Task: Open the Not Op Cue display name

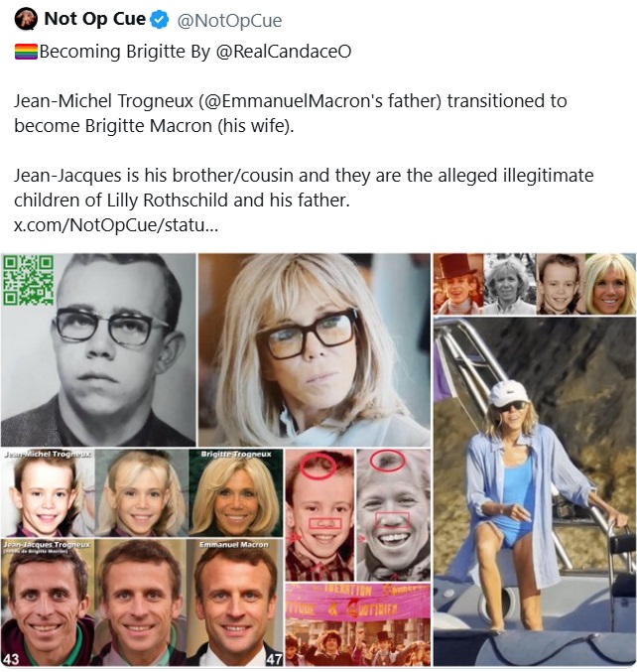Action: click(x=94, y=19)
